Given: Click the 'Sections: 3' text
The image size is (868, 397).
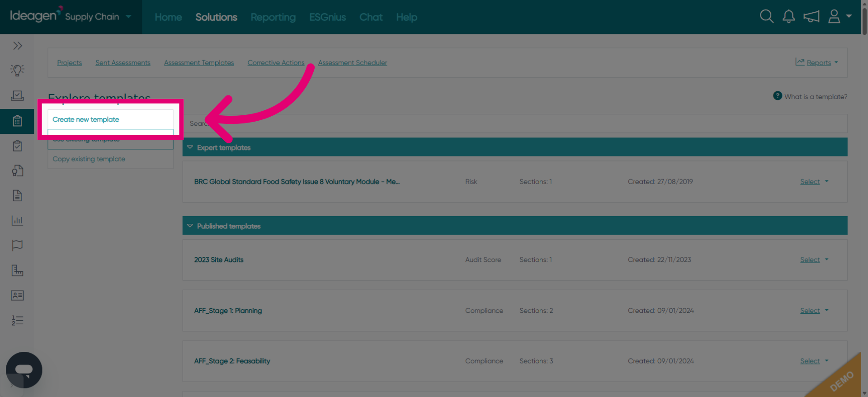Looking at the screenshot, I should pyautogui.click(x=536, y=361).
